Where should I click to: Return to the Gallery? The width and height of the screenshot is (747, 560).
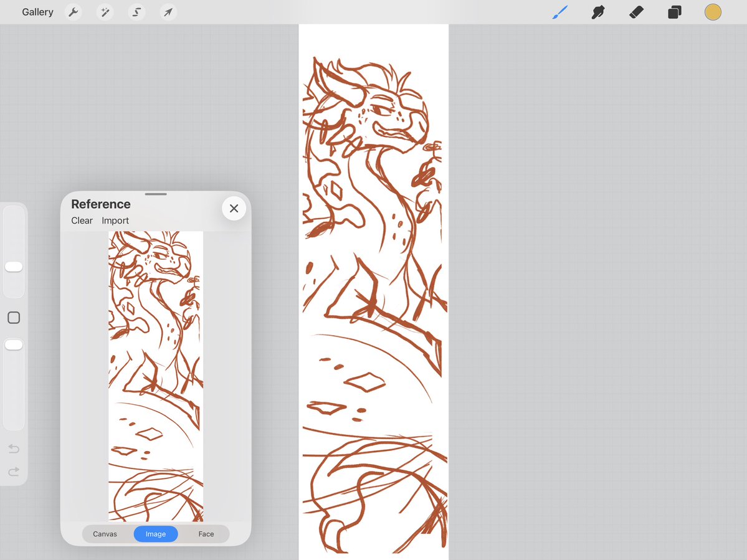(x=37, y=12)
